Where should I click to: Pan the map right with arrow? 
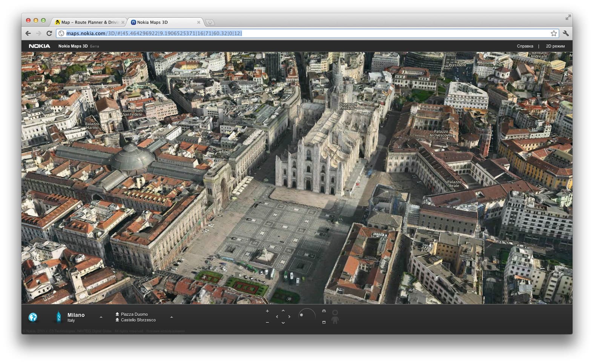[289, 317]
